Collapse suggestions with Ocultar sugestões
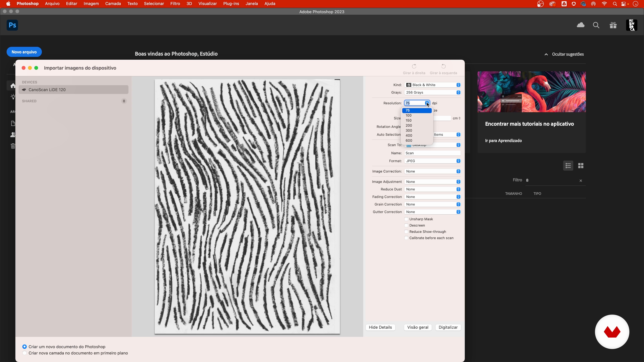The height and width of the screenshot is (362, 644). [564, 54]
